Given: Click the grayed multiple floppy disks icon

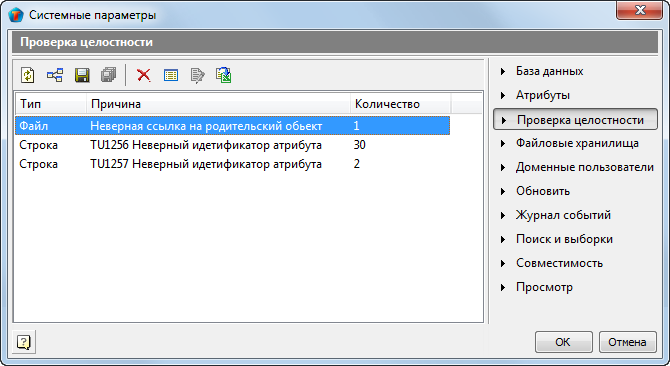Looking at the screenshot, I should coord(109,76).
